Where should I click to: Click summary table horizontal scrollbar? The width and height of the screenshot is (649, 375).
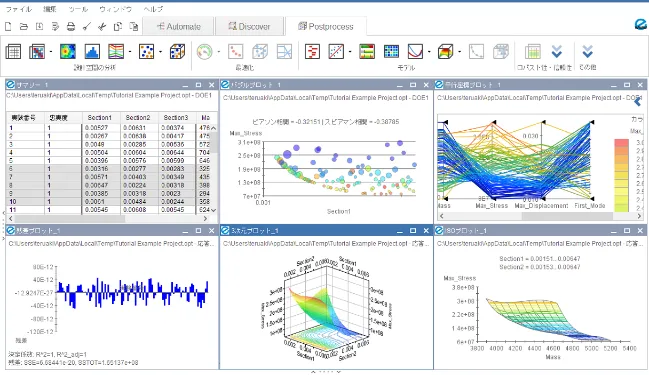pos(109,218)
